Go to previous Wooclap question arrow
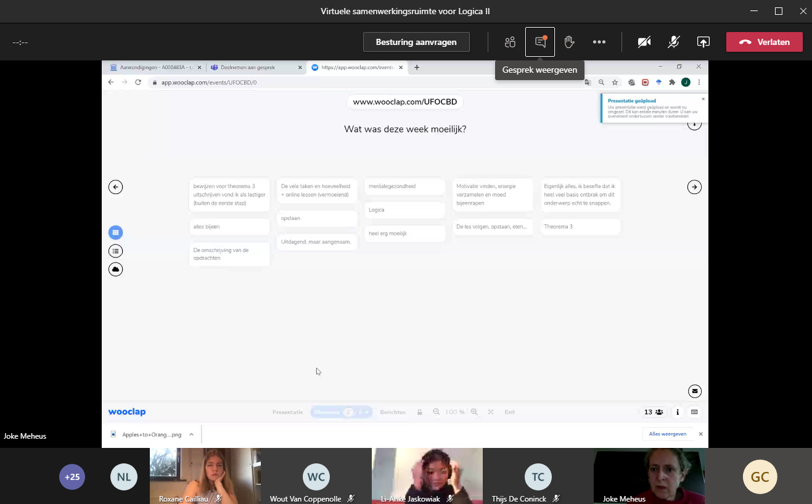This screenshot has width=812, height=504. pos(115,187)
